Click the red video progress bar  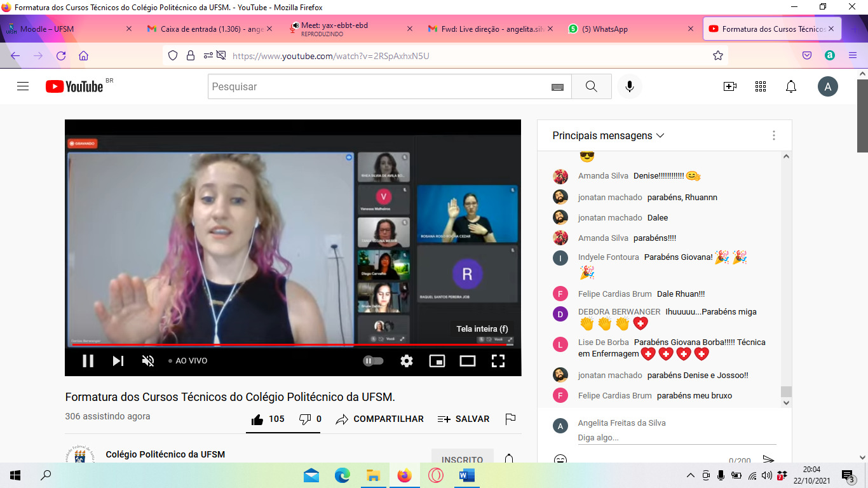pos(292,345)
